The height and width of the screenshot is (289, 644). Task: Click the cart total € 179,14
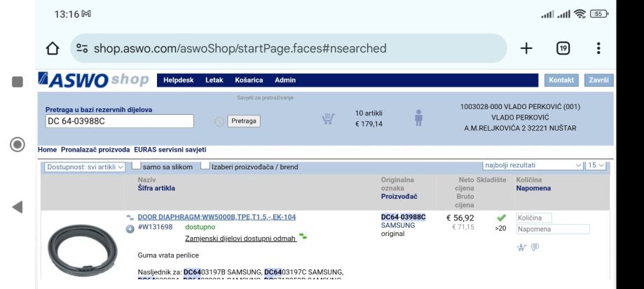[369, 124]
